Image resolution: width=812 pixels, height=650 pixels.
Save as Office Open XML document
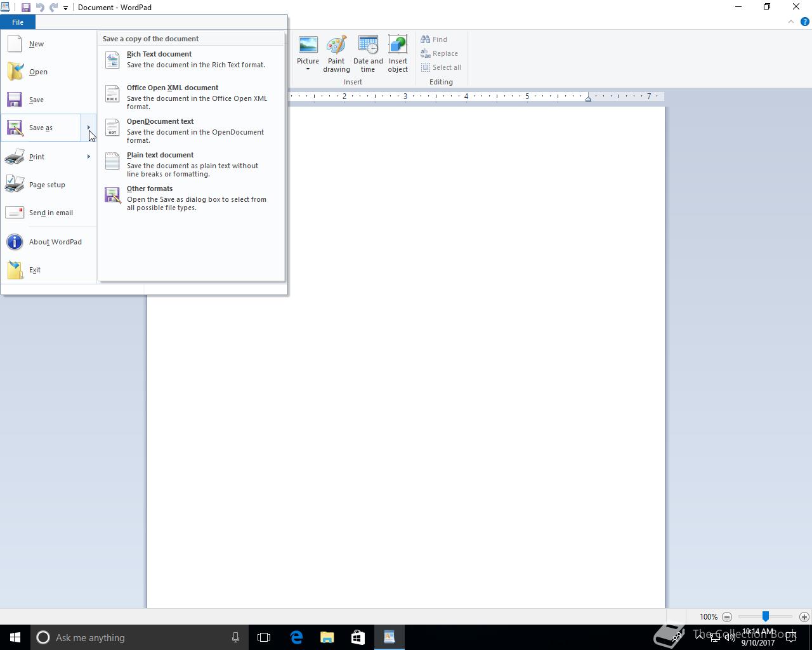point(192,96)
